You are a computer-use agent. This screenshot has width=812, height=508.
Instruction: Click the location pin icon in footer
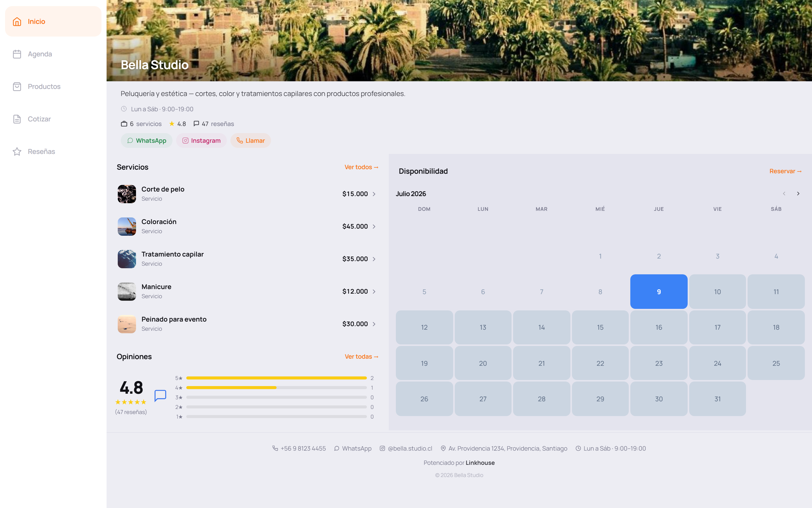point(443,448)
